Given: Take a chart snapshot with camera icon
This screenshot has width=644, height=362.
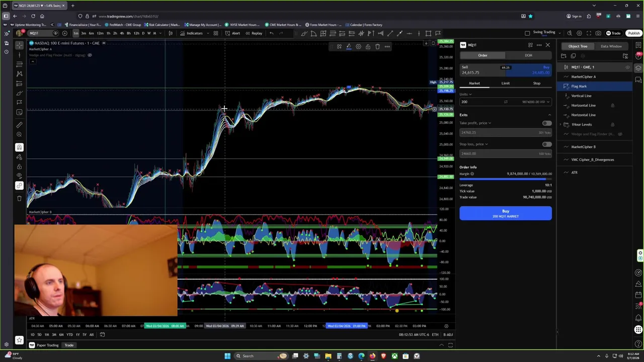Looking at the screenshot, I should click(598, 33).
